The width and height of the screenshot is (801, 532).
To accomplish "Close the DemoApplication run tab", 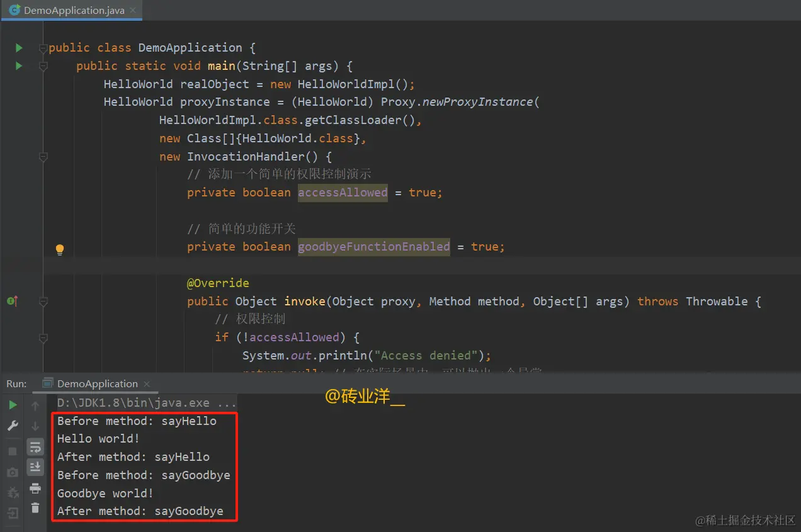I will [147, 384].
